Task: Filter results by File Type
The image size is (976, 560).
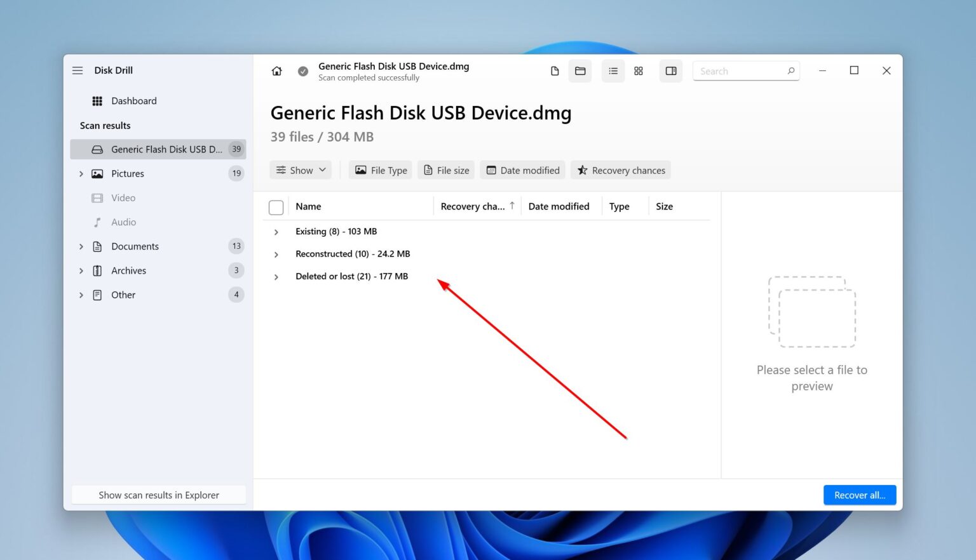Action: pos(380,170)
